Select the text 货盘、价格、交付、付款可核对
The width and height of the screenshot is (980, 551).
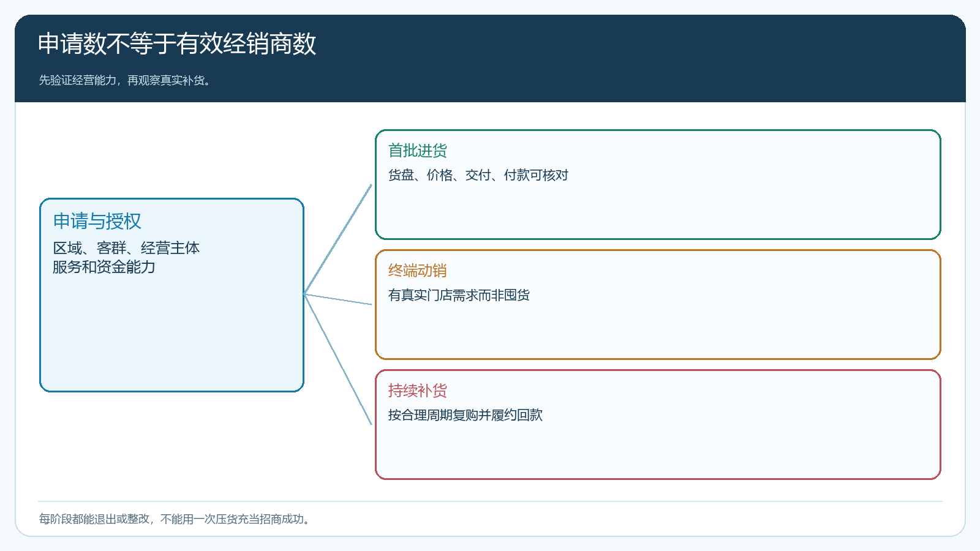(x=478, y=175)
